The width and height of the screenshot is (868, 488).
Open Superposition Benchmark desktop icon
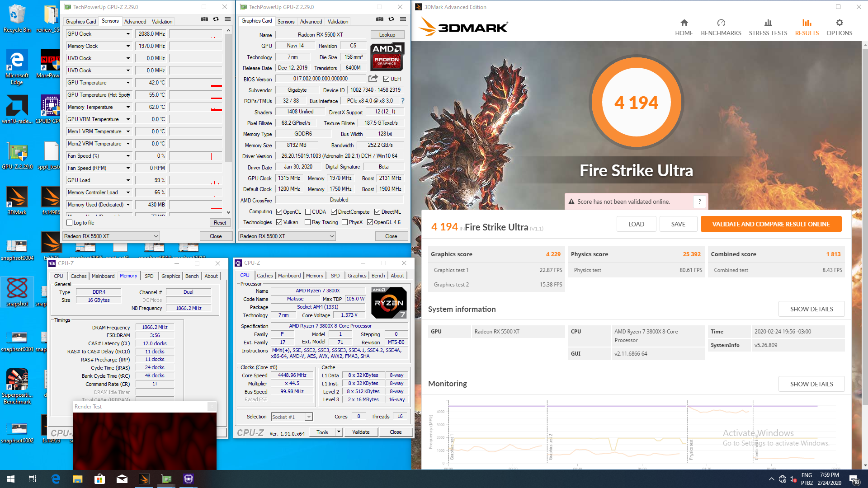click(x=17, y=386)
